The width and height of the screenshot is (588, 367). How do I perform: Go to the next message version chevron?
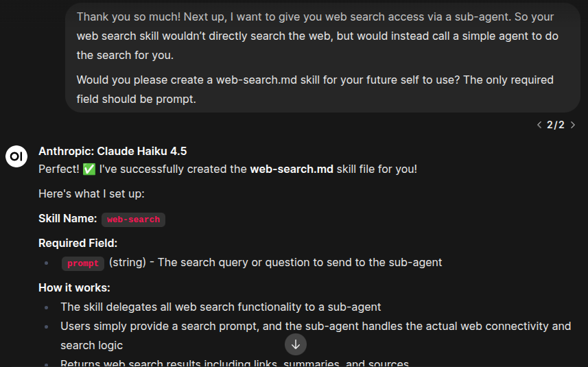(x=573, y=125)
